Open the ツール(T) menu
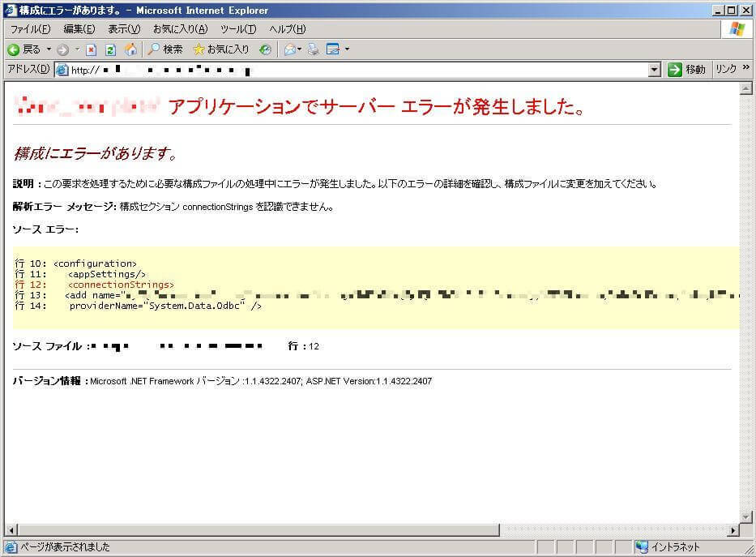 [x=238, y=29]
